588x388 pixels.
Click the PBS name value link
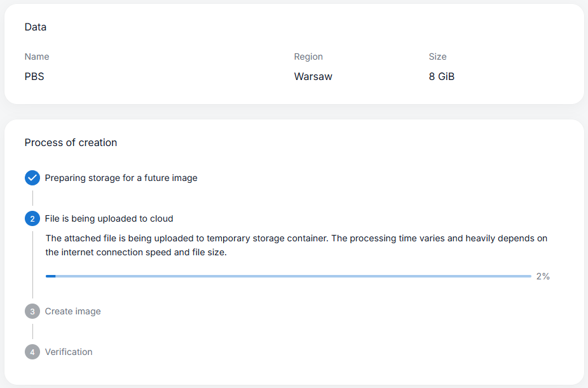[33, 76]
